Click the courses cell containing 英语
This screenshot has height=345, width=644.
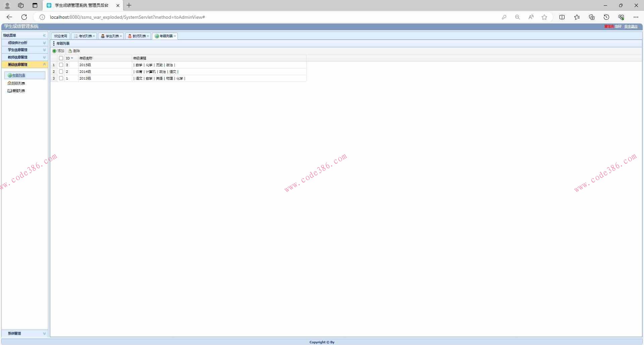tap(219, 79)
